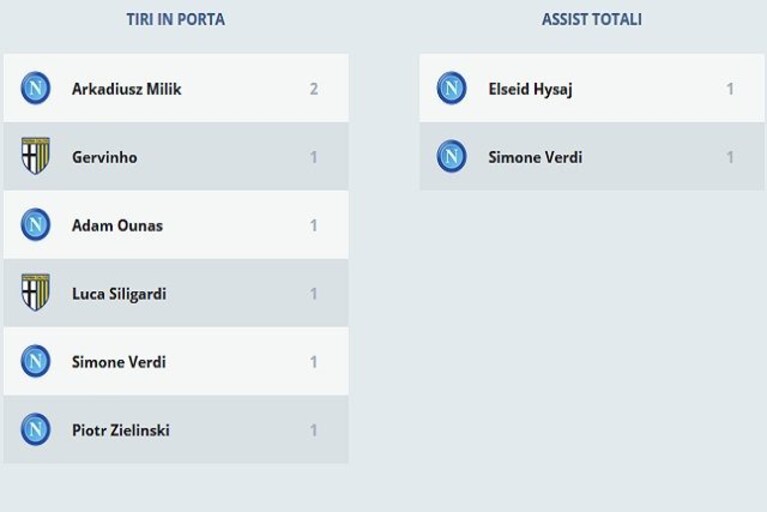Open Arkadiusz Milik player name

coord(127,89)
